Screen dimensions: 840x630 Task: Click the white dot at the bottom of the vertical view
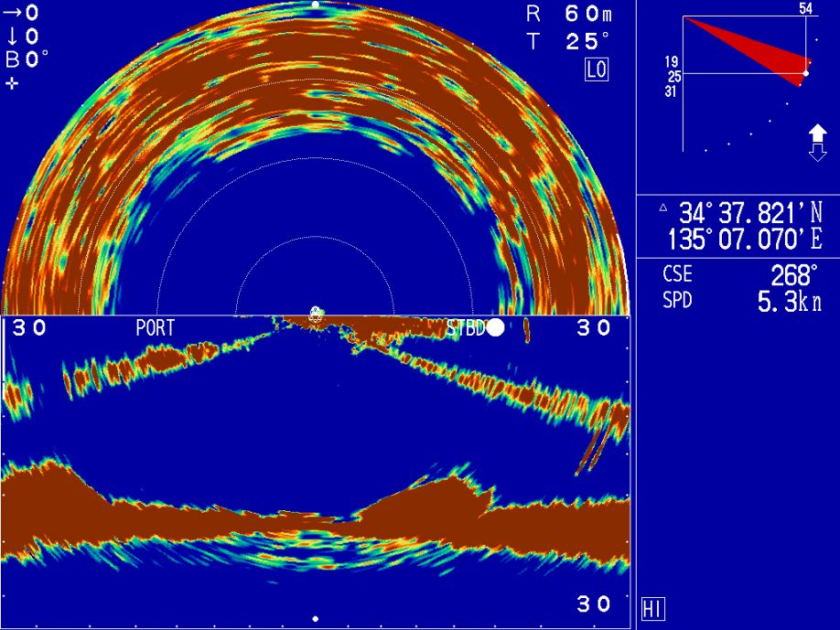pyautogui.click(x=316, y=619)
